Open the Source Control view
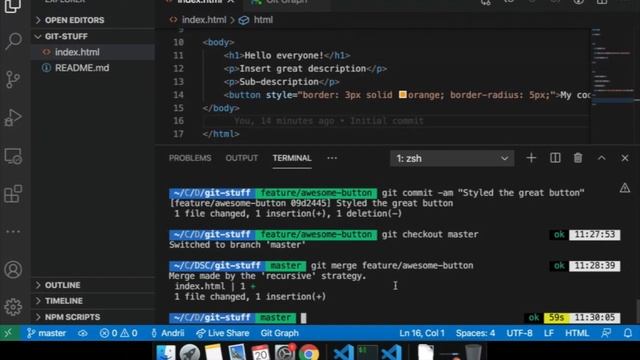This screenshot has width=640, height=360. pyautogui.click(x=13, y=79)
